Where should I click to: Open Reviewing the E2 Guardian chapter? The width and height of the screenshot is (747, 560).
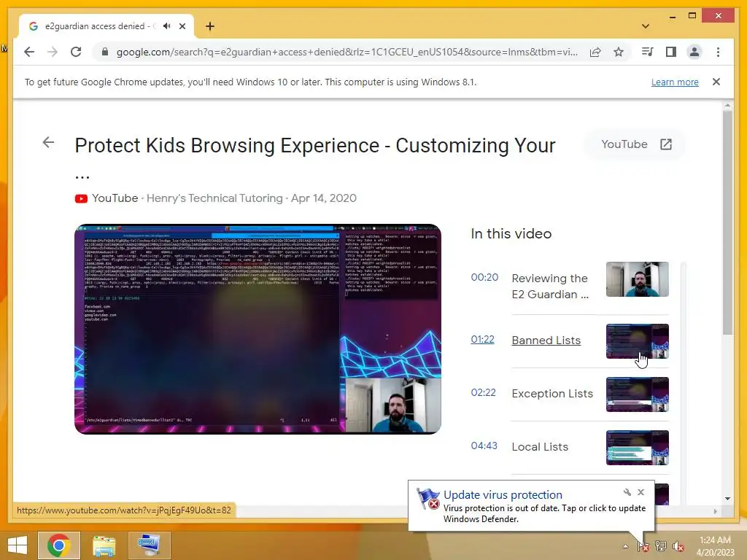coord(550,286)
